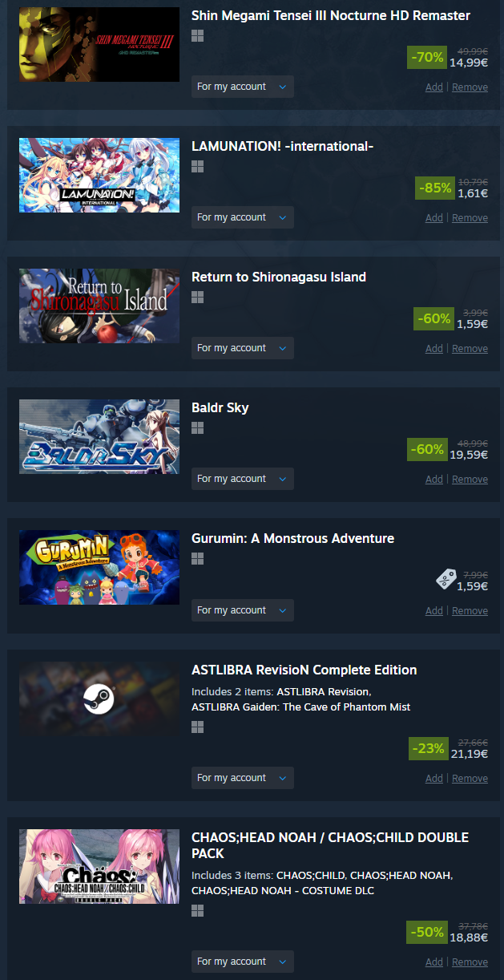504x980 pixels.
Task: Click Add link for Return to Shironagasu Island
Action: [x=434, y=349]
